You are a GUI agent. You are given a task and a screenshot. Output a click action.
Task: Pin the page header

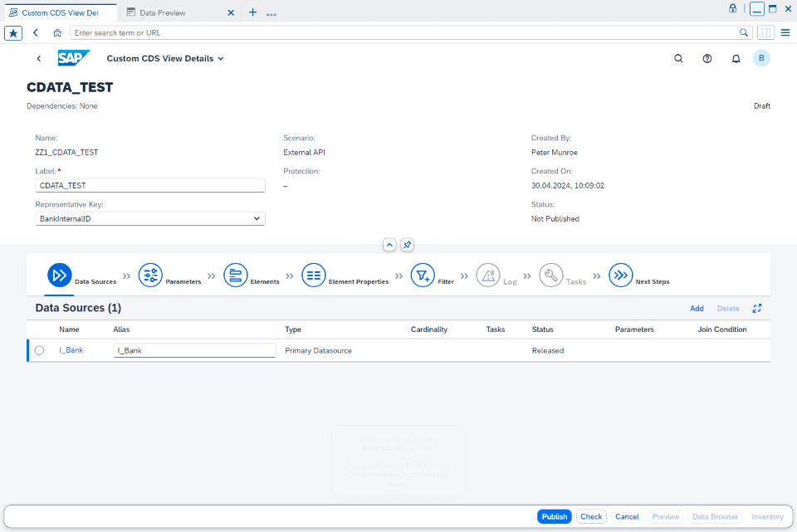(x=406, y=245)
